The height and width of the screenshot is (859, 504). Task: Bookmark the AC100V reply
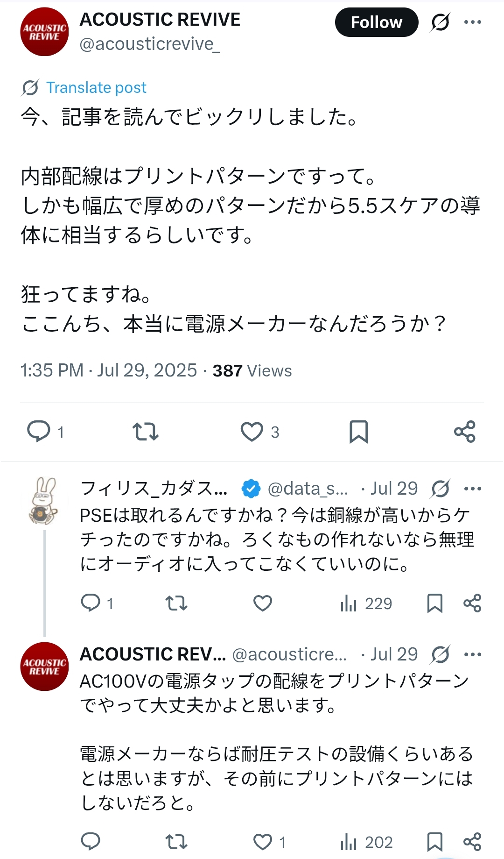coord(435,842)
